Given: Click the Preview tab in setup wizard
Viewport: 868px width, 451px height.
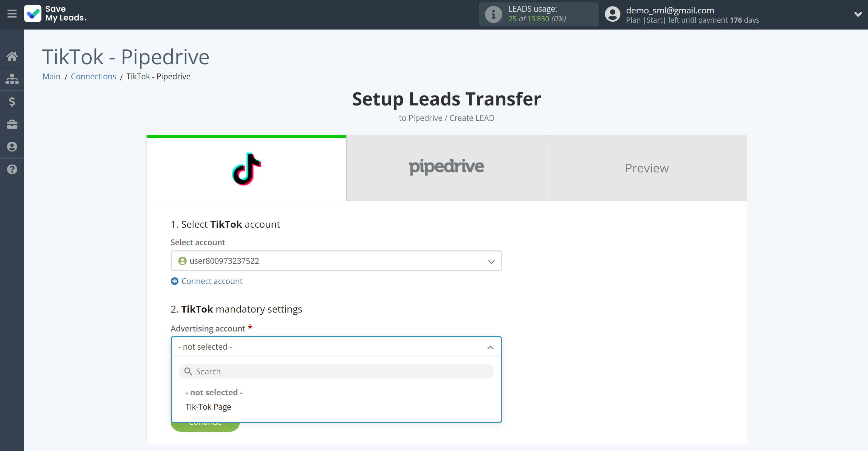Looking at the screenshot, I should click(x=647, y=168).
